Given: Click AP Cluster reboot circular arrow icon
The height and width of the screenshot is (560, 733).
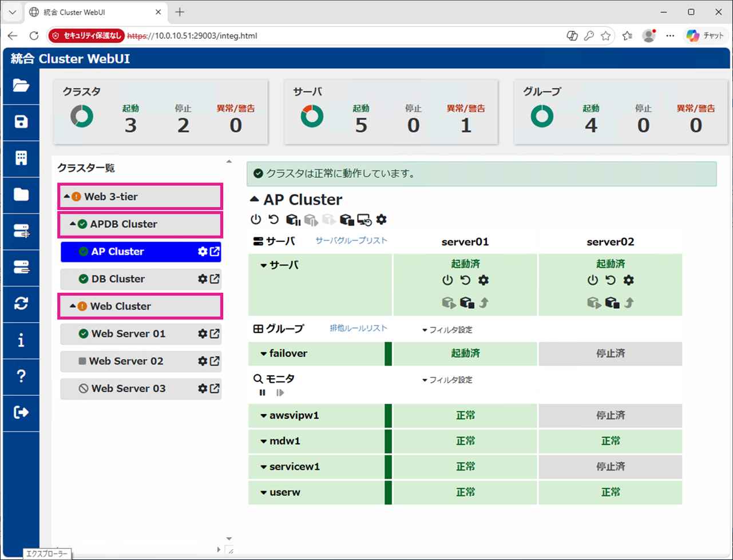Looking at the screenshot, I should [274, 220].
